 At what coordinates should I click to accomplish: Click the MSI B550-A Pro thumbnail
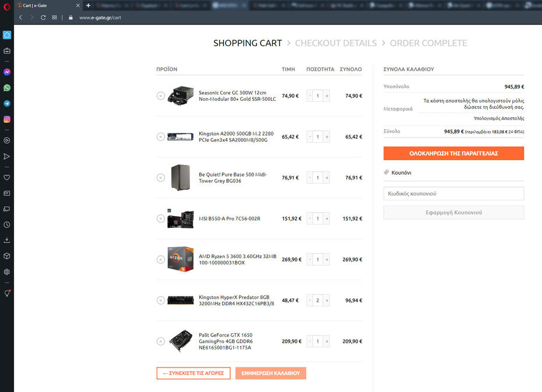(180, 218)
